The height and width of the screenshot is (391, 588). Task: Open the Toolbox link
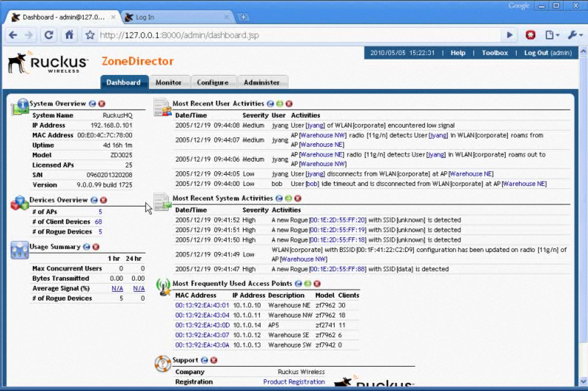tap(495, 53)
